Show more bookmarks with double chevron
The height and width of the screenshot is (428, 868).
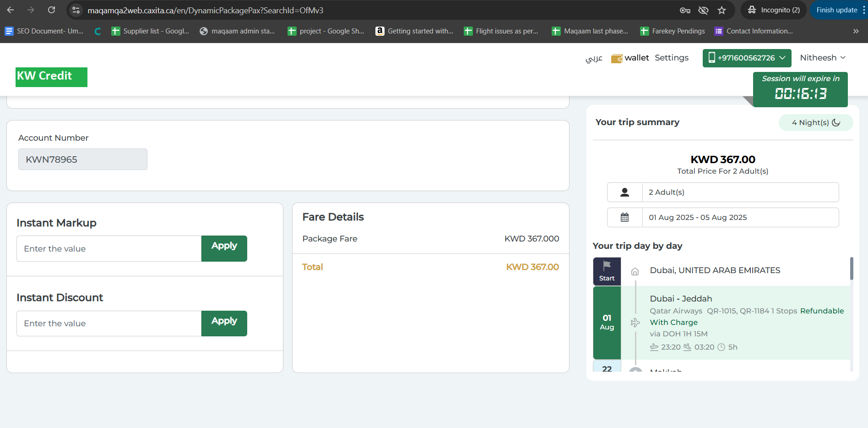[x=856, y=31]
